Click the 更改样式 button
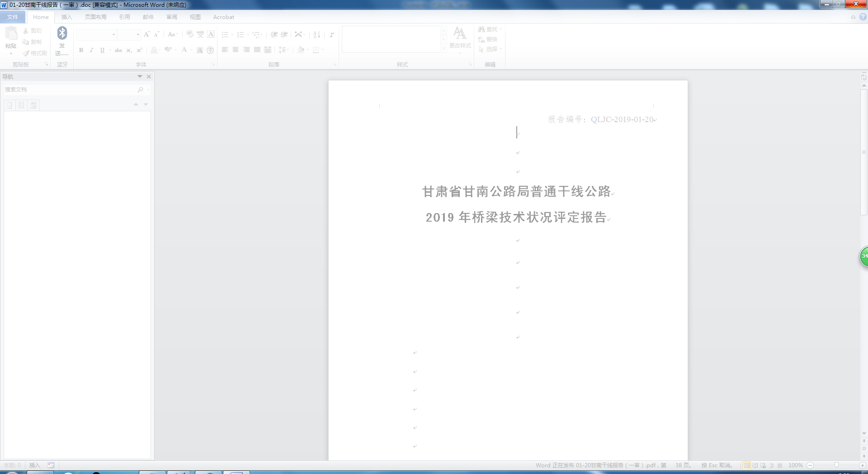 tap(460, 38)
